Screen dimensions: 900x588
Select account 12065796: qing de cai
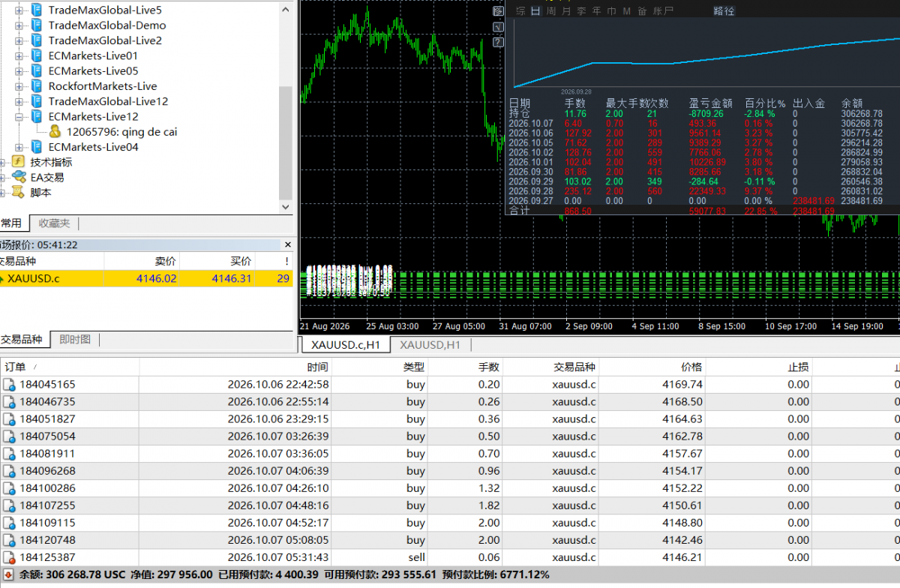coord(121,132)
